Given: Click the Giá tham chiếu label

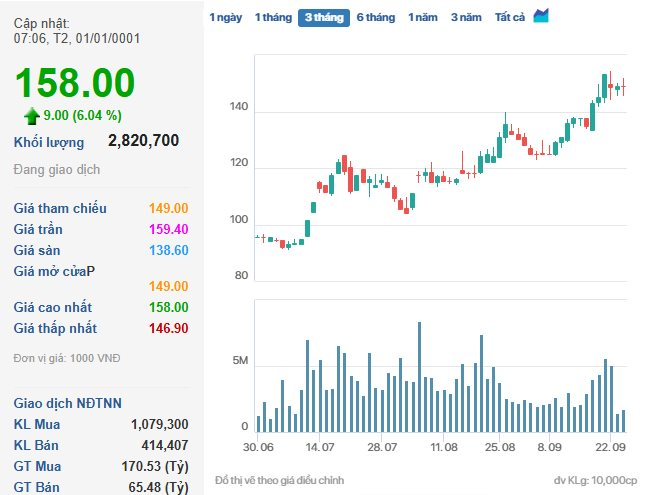Looking at the screenshot, I should click(x=60, y=208).
